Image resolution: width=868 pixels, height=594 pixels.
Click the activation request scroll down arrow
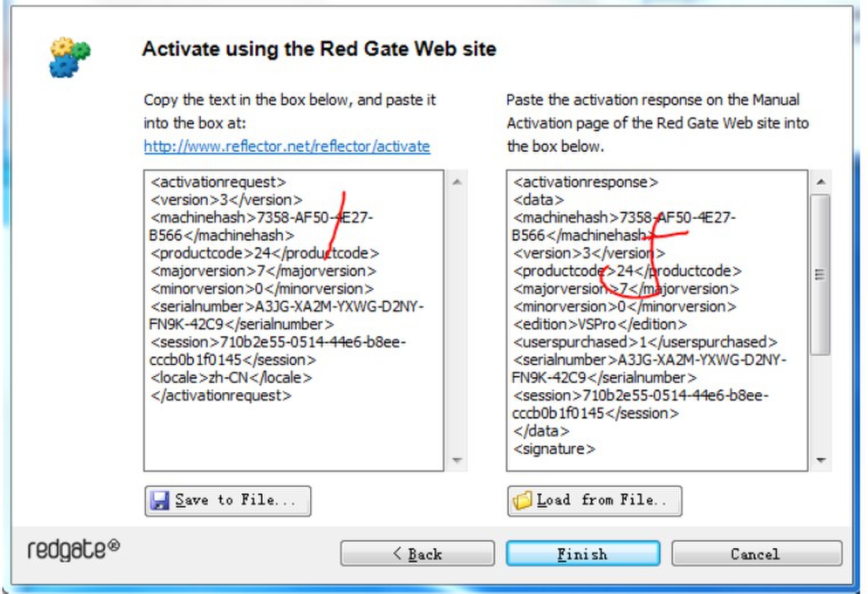(x=456, y=459)
